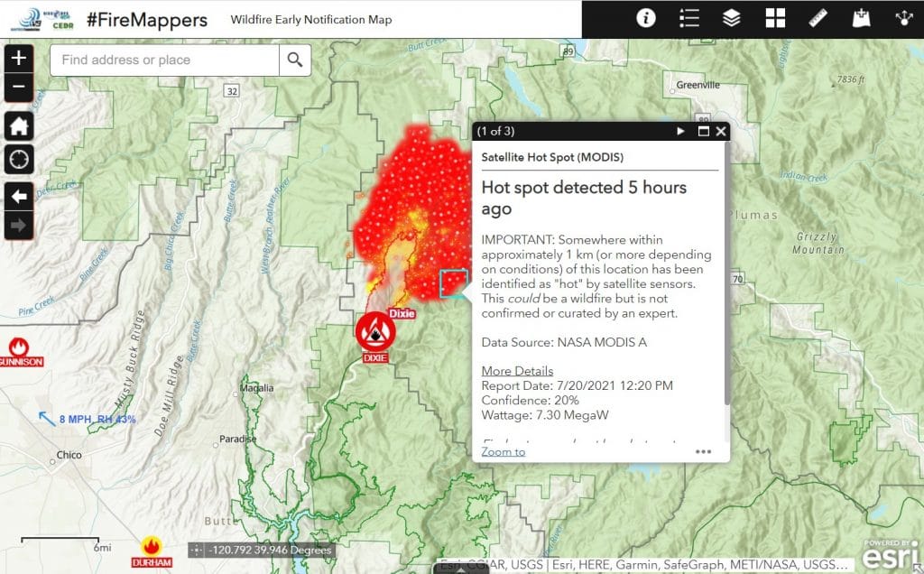Open popup options with the ellipsis
Image resolution: width=924 pixels, height=574 pixels.
703,450
